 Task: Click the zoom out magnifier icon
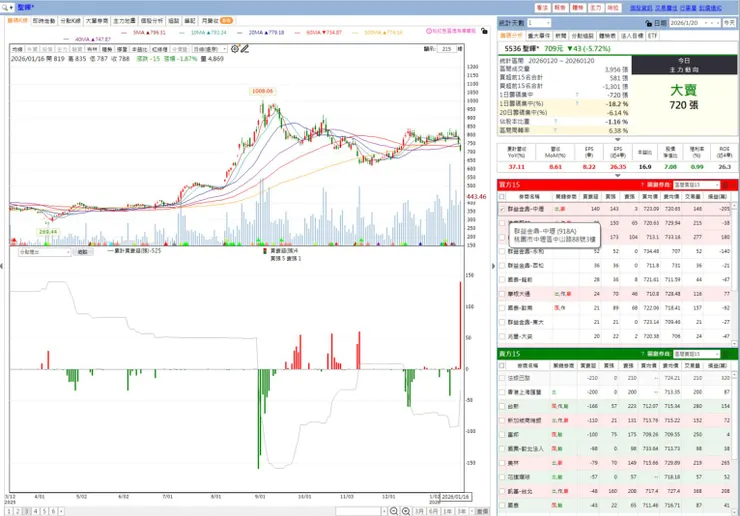[x=394, y=511]
